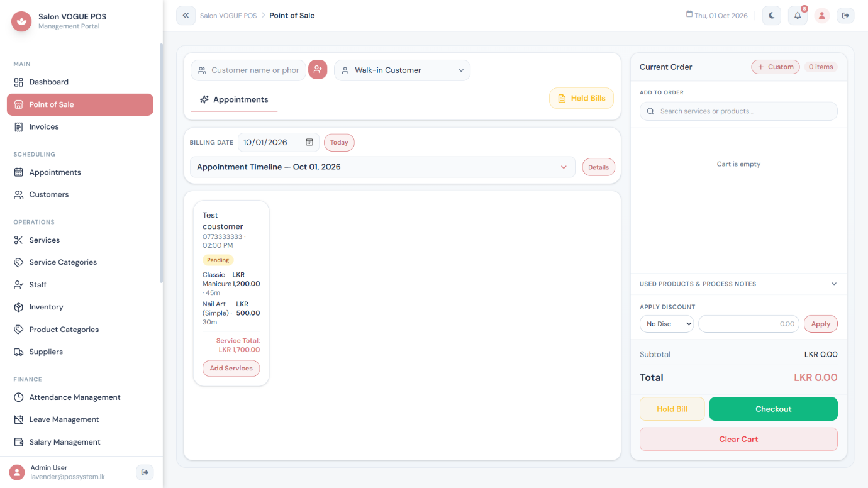Open Held Bills button

(x=581, y=98)
